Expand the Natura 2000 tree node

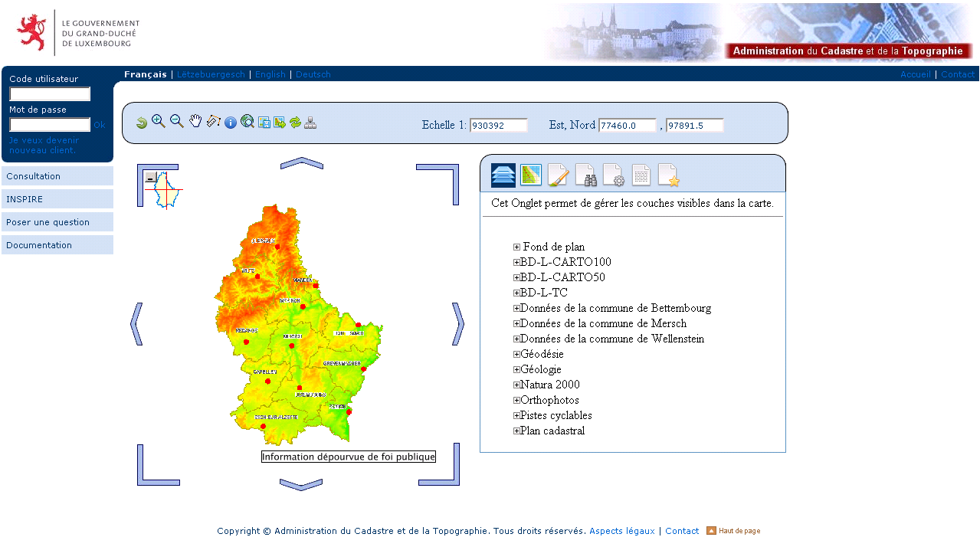(516, 385)
